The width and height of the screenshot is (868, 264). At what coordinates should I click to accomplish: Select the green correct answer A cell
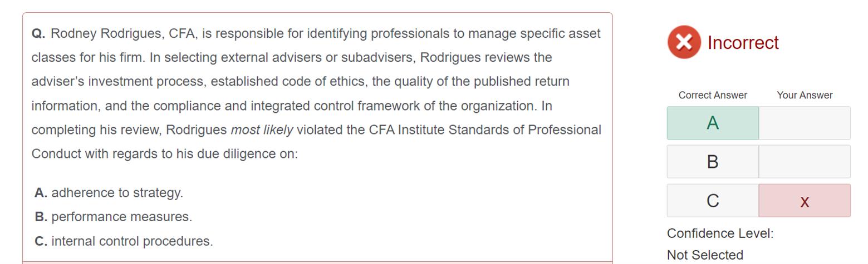click(713, 123)
